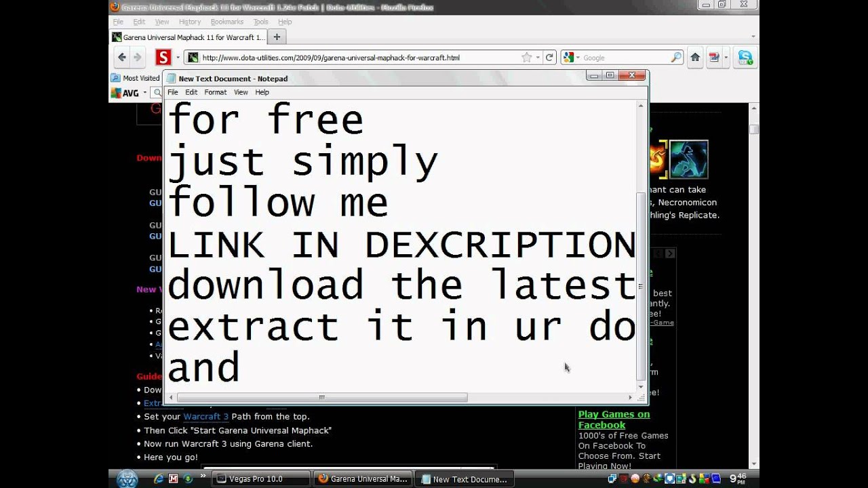
Task: Click the red S toolbar icon
Action: coord(163,58)
